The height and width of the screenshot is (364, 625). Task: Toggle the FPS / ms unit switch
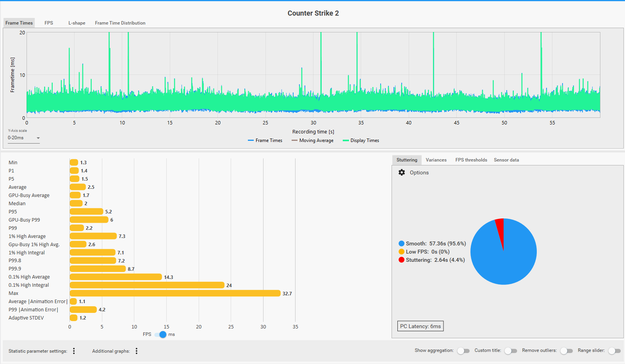click(160, 334)
